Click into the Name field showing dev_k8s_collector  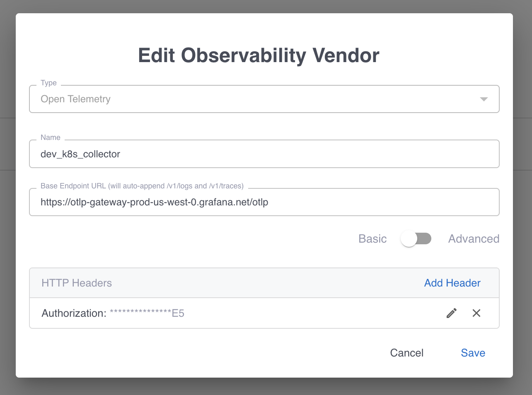[x=264, y=154]
